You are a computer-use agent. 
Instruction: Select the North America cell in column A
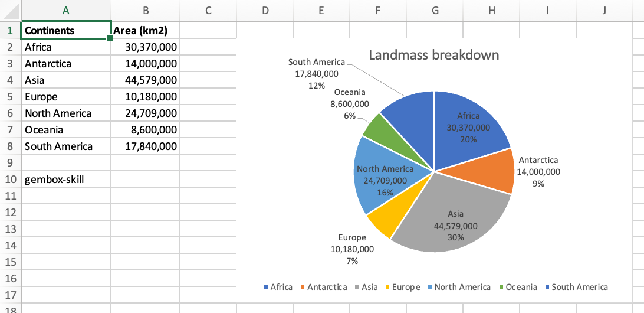(x=65, y=113)
